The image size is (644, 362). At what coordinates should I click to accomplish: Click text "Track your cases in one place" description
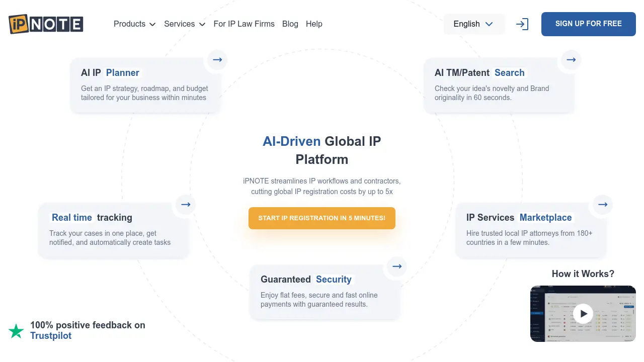click(110, 238)
